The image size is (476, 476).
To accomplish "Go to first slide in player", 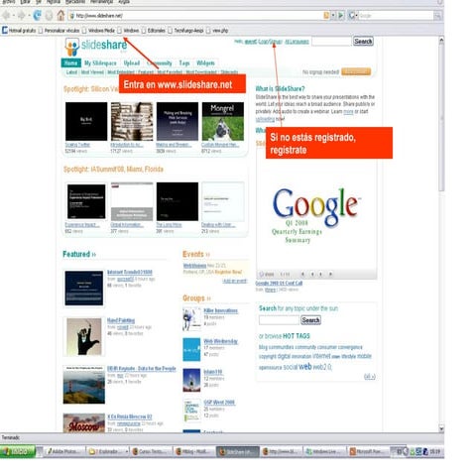I will 302,274.
